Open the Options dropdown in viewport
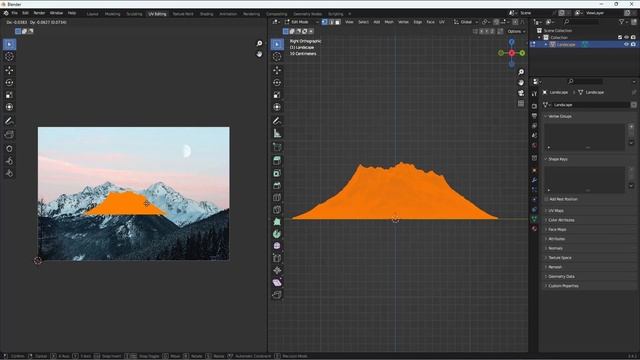This screenshot has width=640, height=360. 516,31
